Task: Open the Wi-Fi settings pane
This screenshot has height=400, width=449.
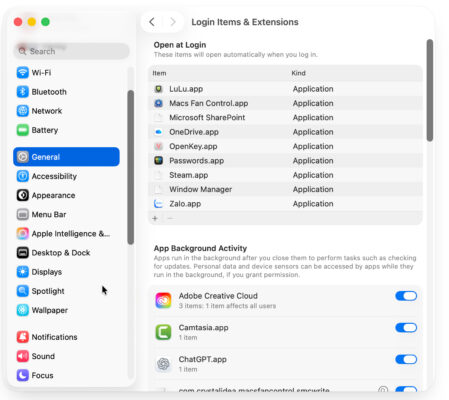Action: [67, 72]
